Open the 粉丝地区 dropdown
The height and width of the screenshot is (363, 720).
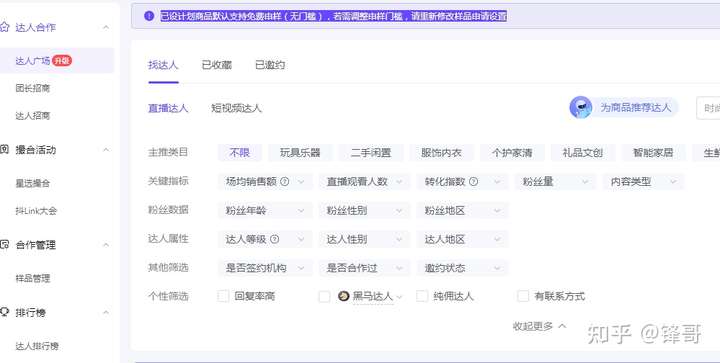[x=462, y=211]
